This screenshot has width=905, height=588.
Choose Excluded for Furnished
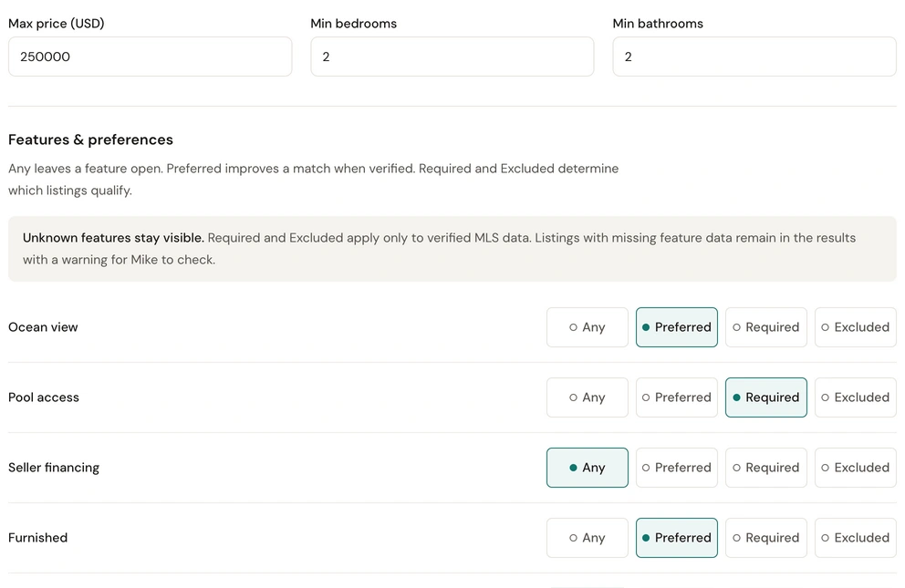(x=856, y=538)
